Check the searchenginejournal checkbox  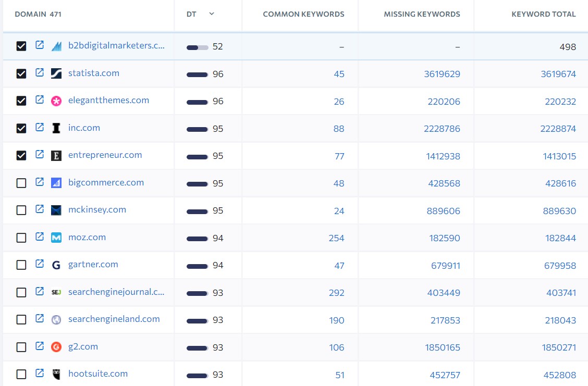click(21, 292)
